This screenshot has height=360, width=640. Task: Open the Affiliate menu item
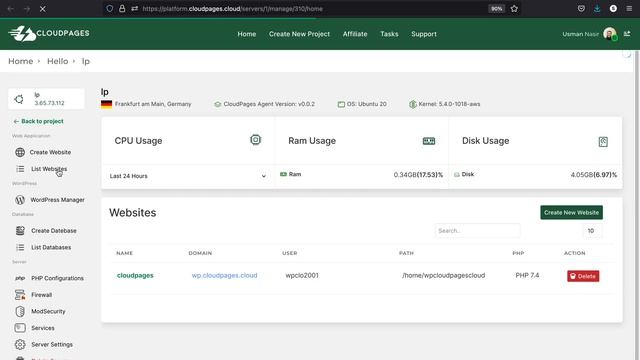click(x=355, y=34)
